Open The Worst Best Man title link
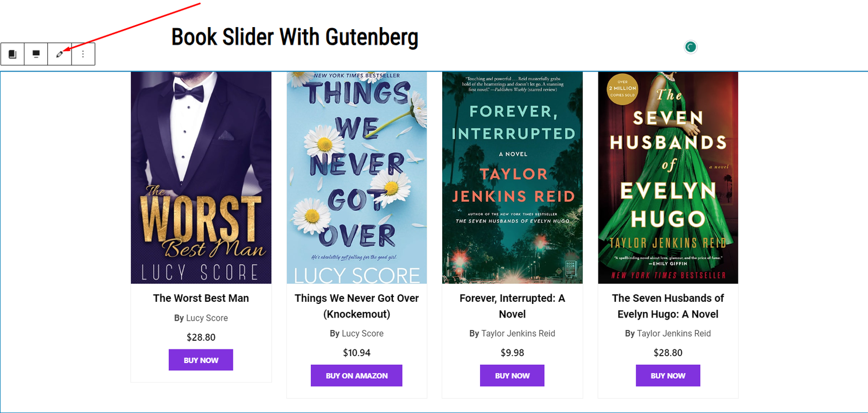The width and height of the screenshot is (868, 413). (x=201, y=298)
